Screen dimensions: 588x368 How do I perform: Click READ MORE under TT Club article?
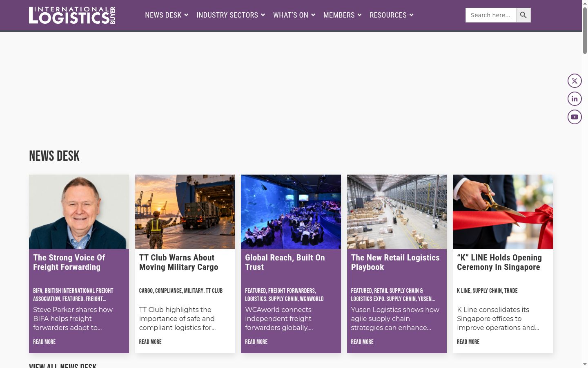[150, 342]
